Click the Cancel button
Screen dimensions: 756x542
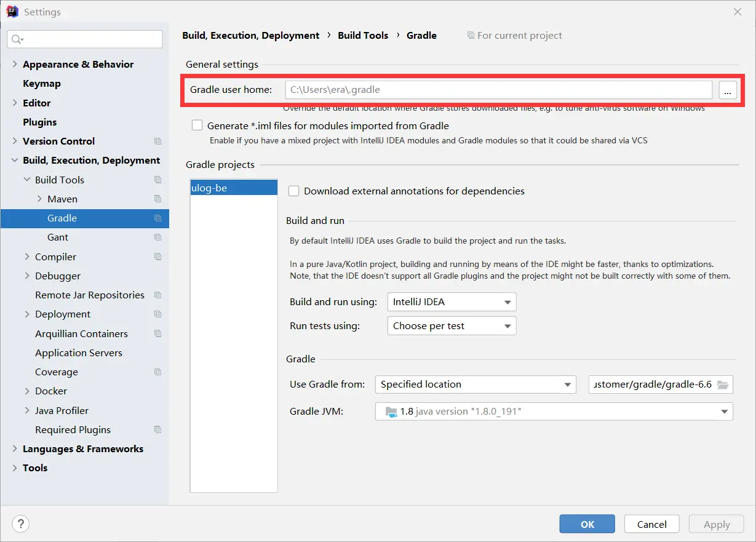coord(651,524)
